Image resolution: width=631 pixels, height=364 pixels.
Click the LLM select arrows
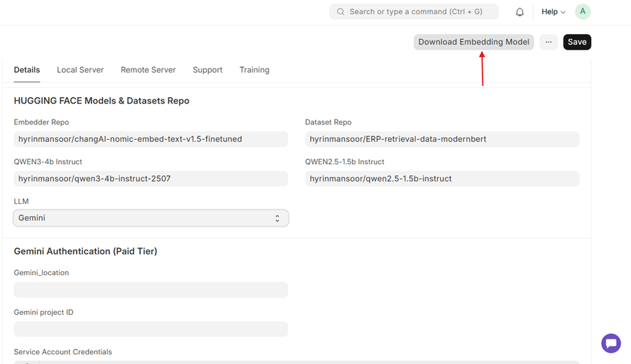click(x=277, y=218)
